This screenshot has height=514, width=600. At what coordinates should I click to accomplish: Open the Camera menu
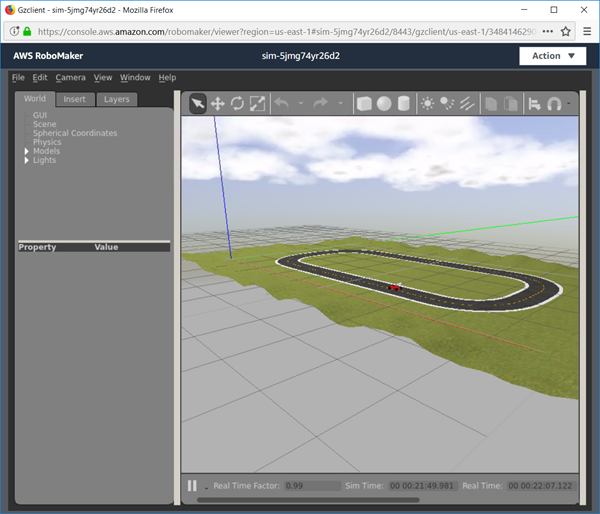70,78
